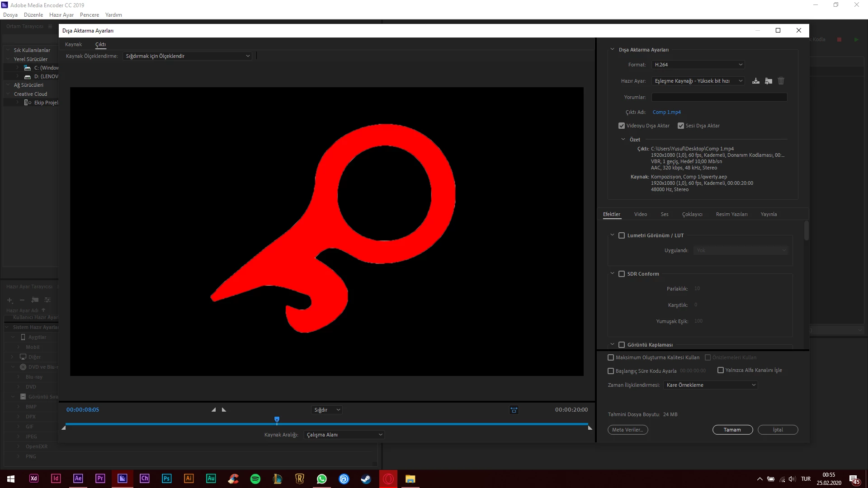Viewport: 868px width, 488px height.
Task: Click the delete preset trash icon
Action: click(781, 81)
